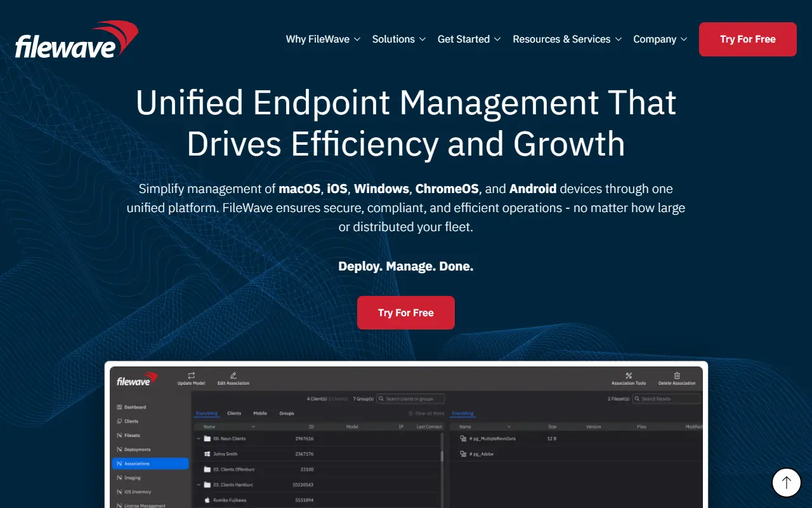Expand the Solutions navigation dropdown
The width and height of the screenshot is (812, 508).
point(399,39)
